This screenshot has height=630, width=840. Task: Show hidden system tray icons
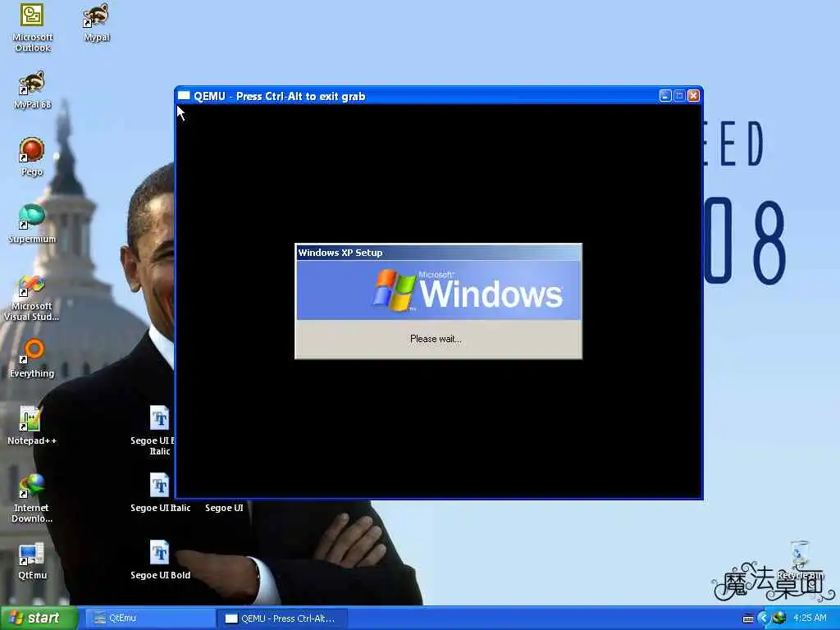click(764, 619)
